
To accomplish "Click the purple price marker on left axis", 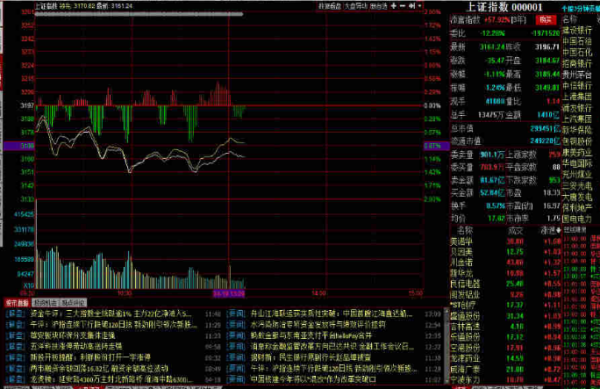I will [x=19, y=146].
